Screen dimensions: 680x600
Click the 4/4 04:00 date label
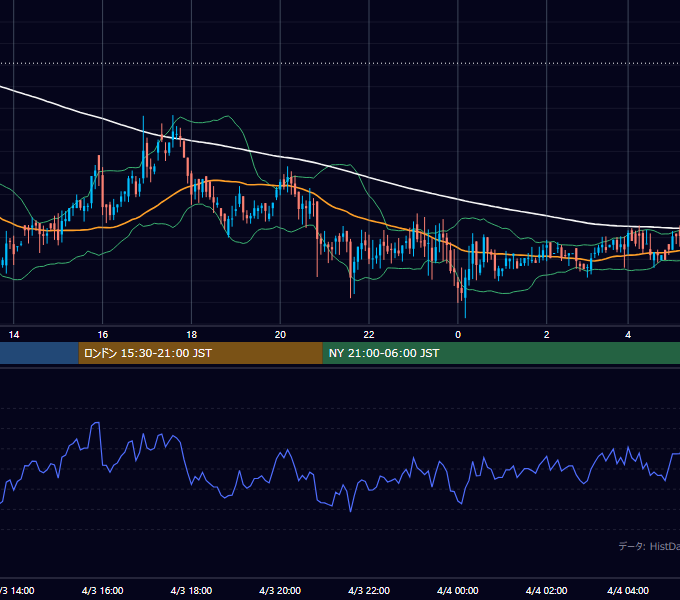(x=628, y=590)
